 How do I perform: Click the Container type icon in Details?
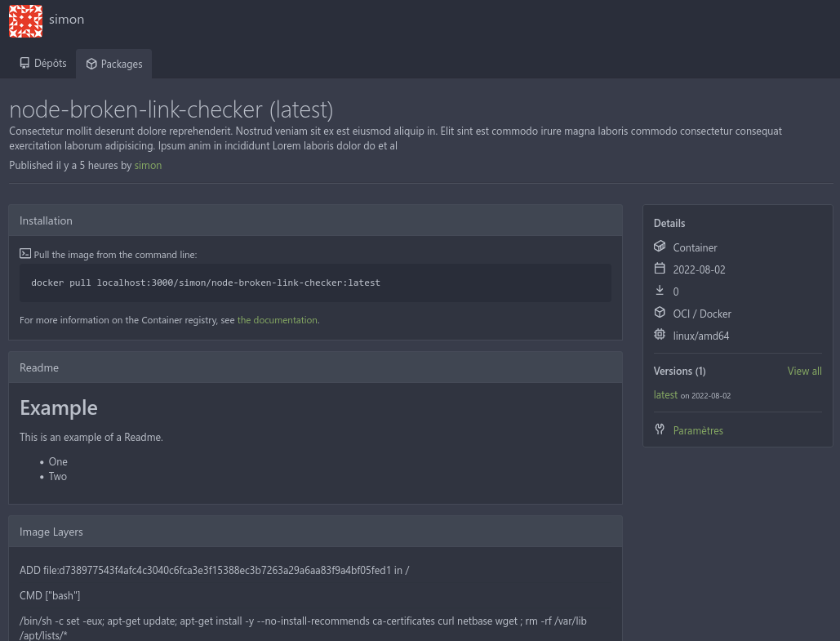(660, 247)
